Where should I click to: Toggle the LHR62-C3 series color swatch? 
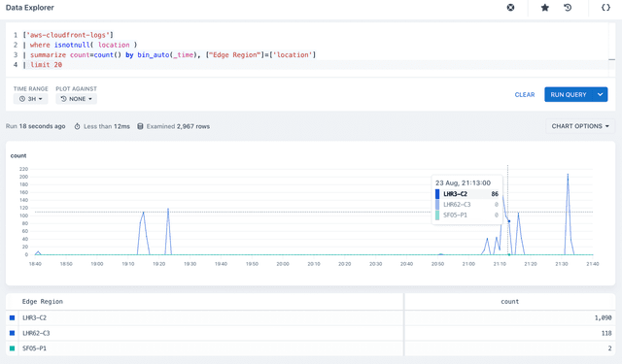coord(13,333)
